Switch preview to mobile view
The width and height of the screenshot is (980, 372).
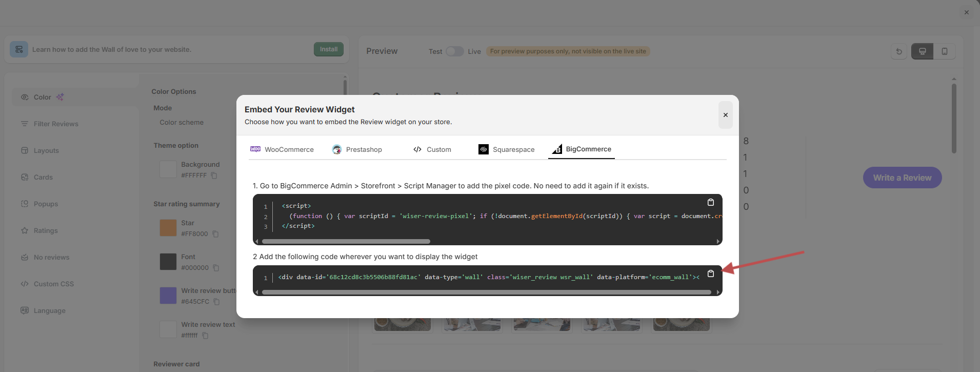pos(944,51)
